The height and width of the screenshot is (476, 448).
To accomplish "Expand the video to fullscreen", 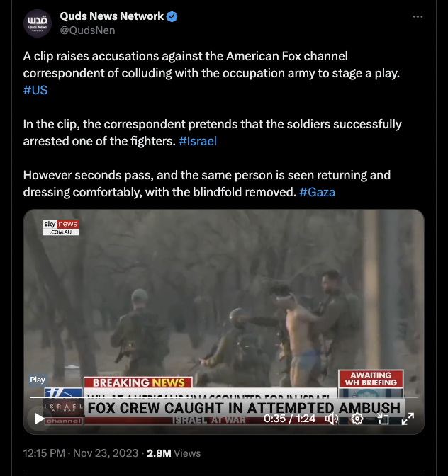I will pos(408,419).
